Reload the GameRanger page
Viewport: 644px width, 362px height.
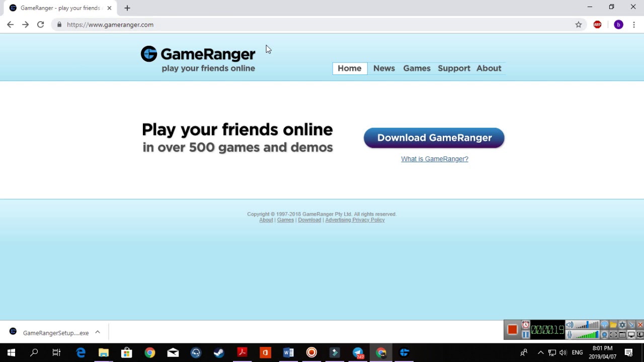click(40, 25)
